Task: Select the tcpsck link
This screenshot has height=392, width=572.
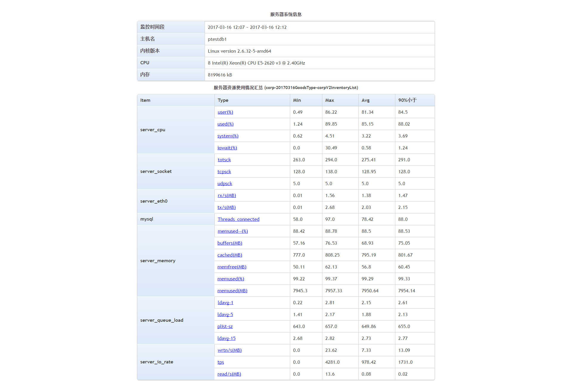Action: (224, 172)
